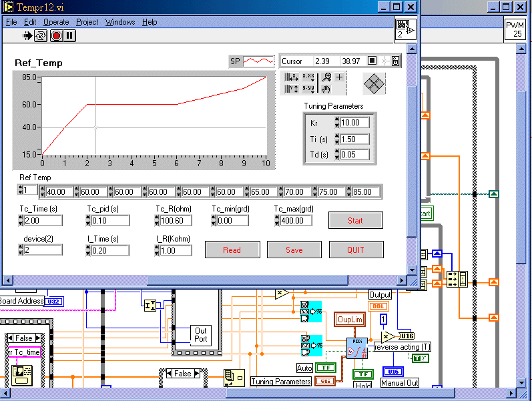
Task: Click the cursor style square button
Action: (x=372, y=61)
